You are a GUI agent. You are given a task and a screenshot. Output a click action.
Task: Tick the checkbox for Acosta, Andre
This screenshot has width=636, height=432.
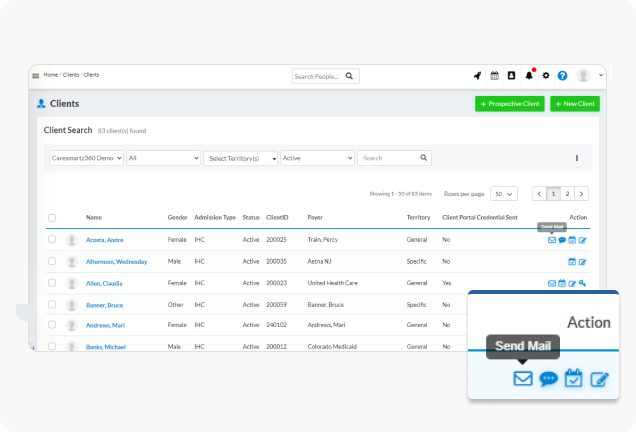(52, 240)
